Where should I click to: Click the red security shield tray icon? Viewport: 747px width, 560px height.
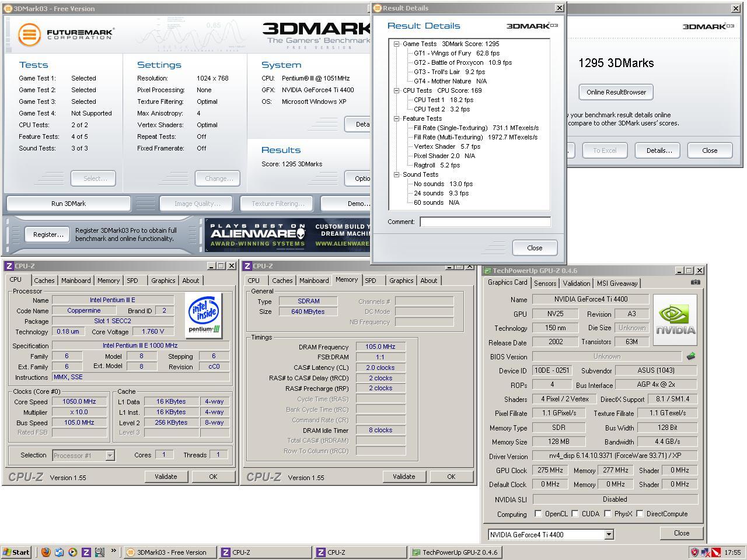695,552
